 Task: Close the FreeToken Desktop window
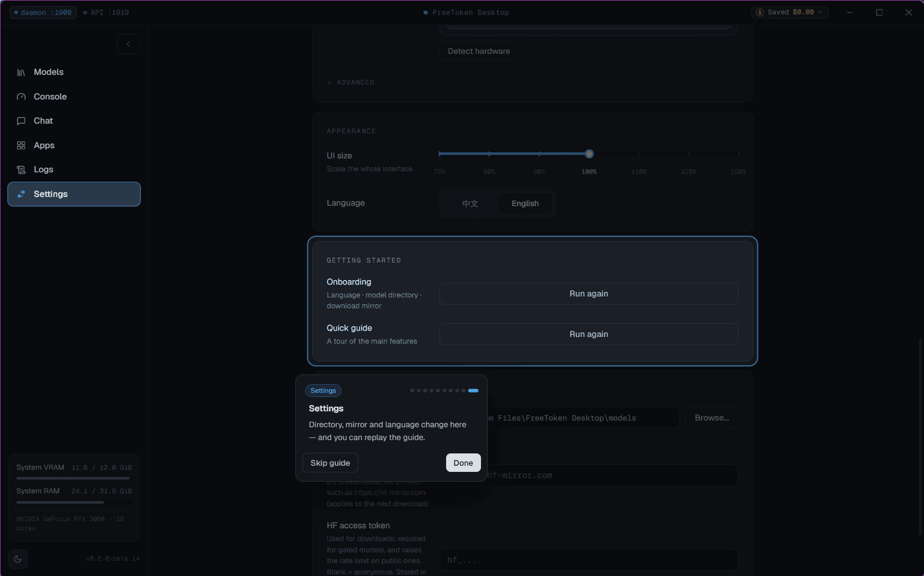[x=909, y=12]
